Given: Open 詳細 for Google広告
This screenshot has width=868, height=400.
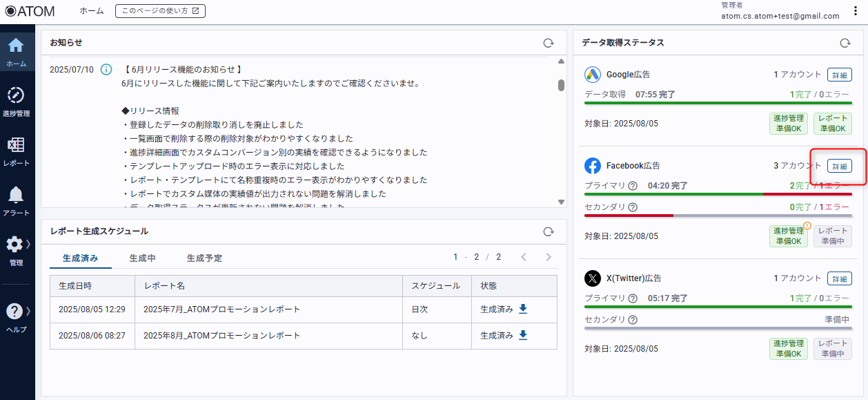Looking at the screenshot, I should (x=839, y=75).
